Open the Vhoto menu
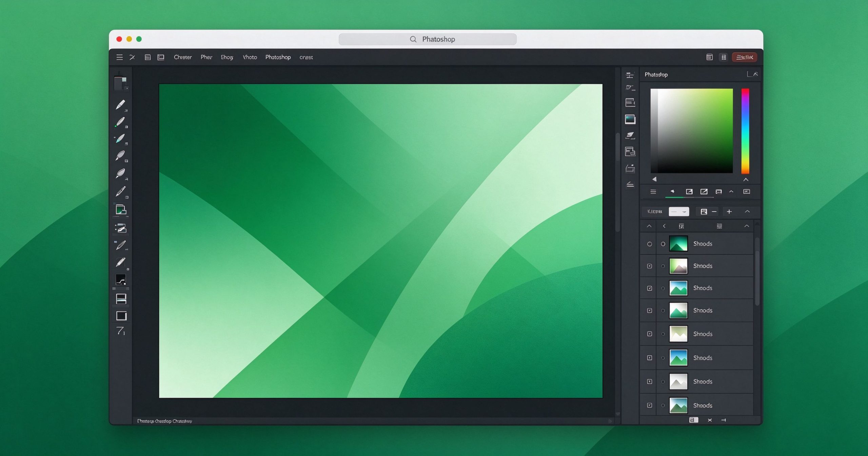 250,57
